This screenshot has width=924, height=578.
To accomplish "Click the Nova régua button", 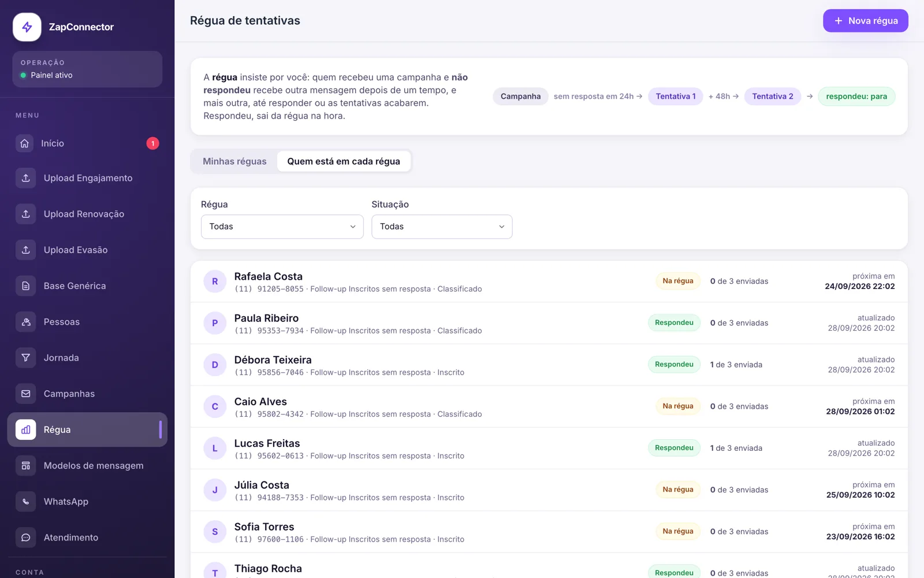I will tap(865, 21).
